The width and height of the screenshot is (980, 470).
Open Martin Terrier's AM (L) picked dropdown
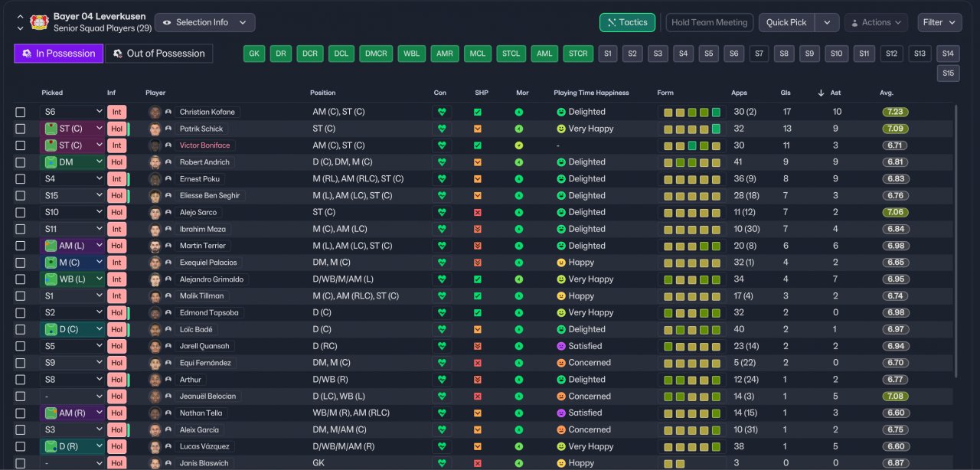72,246
